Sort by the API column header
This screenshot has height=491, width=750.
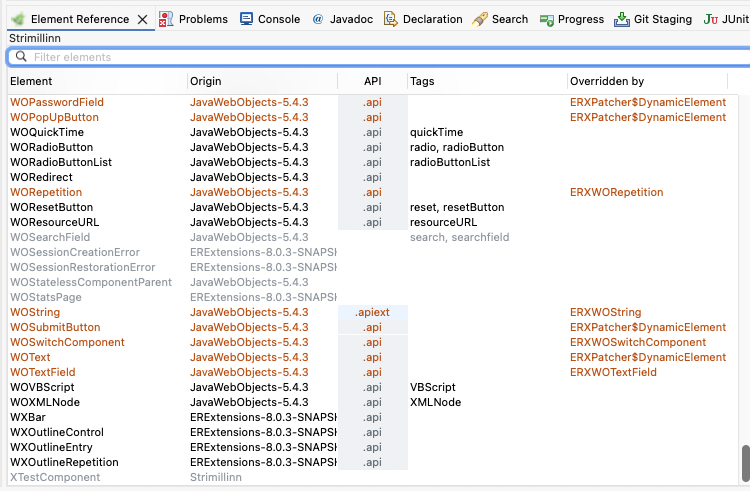click(x=373, y=81)
